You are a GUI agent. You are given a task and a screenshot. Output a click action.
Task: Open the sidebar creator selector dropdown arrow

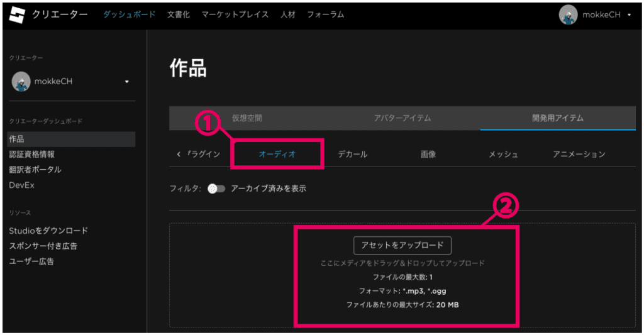coord(126,82)
